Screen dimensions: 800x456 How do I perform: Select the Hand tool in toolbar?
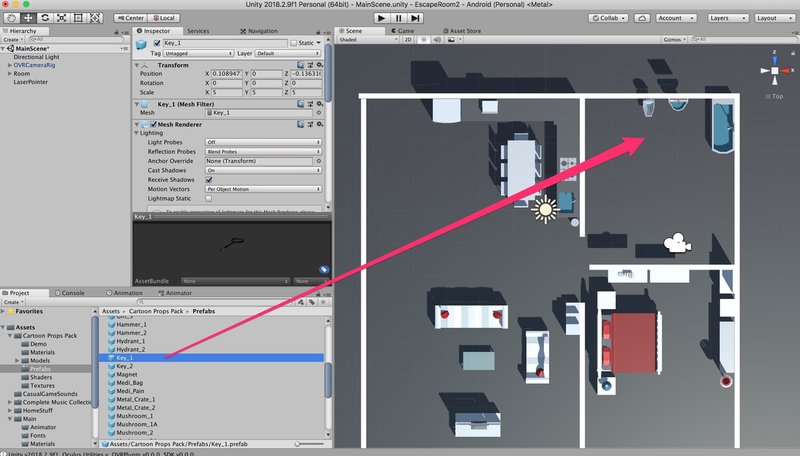(12, 18)
